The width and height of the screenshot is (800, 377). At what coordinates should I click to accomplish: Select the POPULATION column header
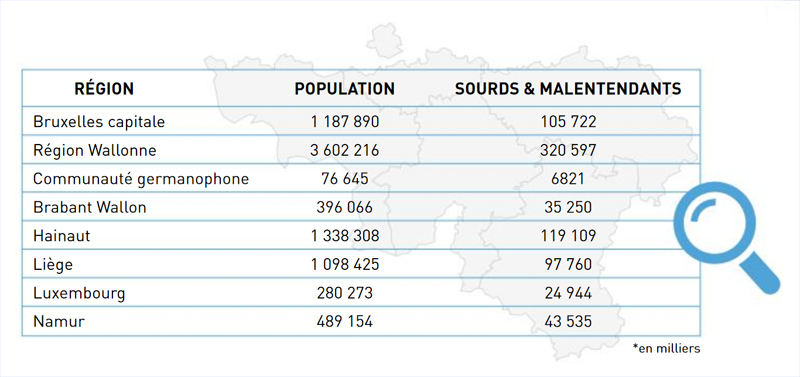point(344,89)
